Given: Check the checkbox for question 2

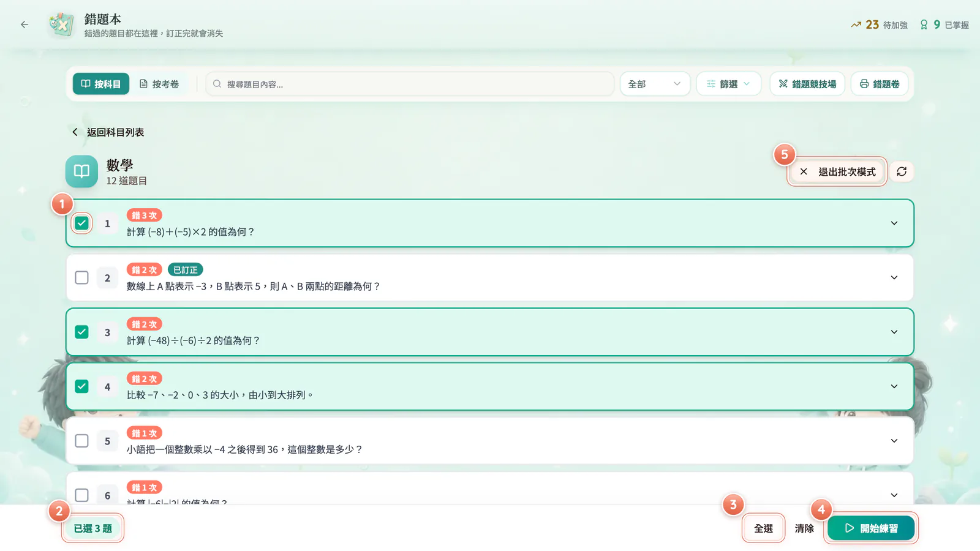Looking at the screenshot, I should click(x=81, y=277).
